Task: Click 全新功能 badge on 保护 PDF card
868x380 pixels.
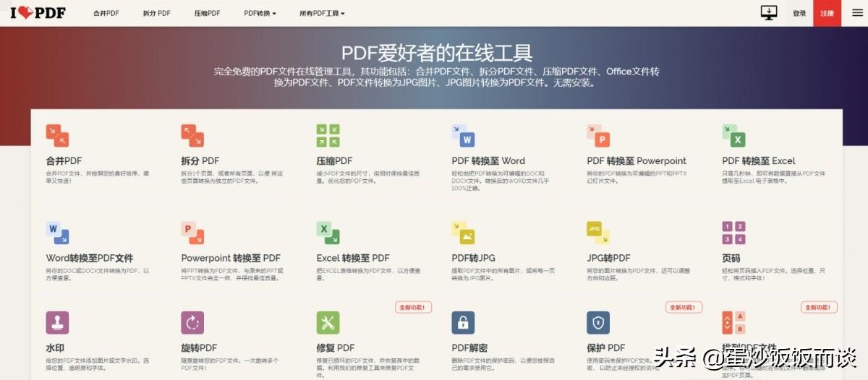Action: tap(684, 307)
